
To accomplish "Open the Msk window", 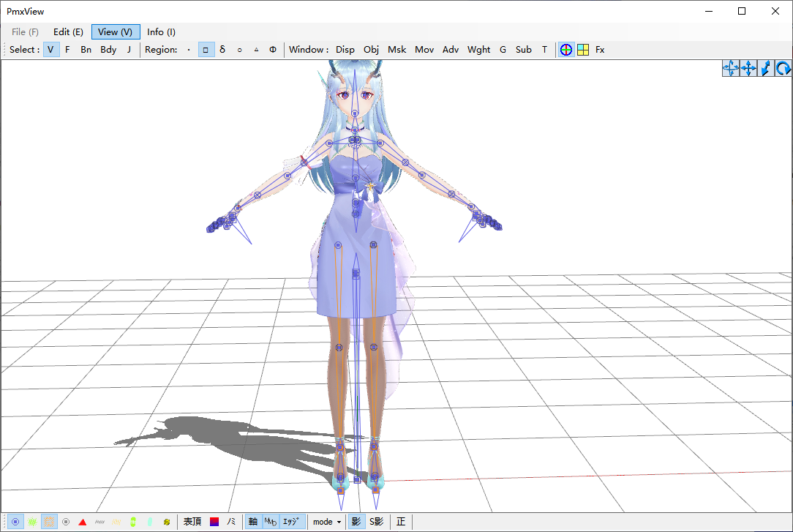I will [397, 50].
